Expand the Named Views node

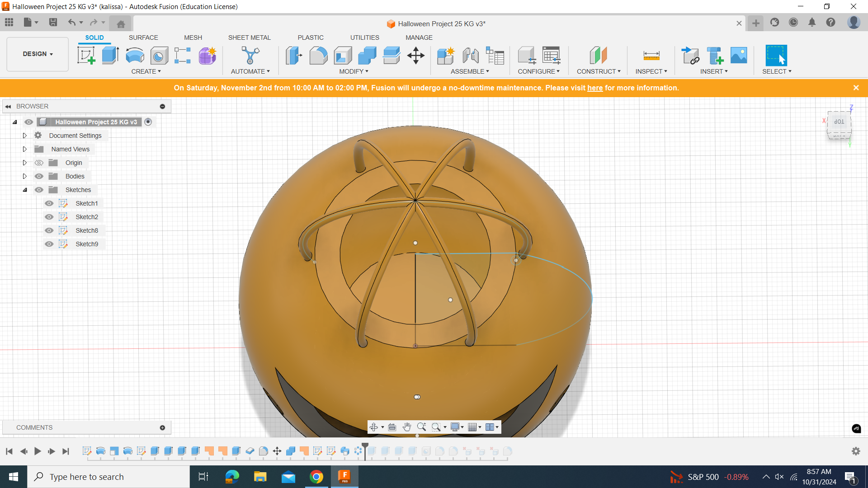point(25,149)
